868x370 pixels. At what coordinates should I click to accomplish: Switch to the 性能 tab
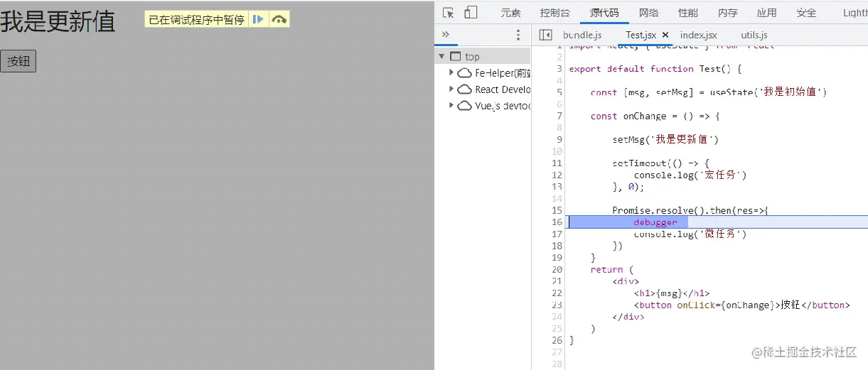point(687,13)
